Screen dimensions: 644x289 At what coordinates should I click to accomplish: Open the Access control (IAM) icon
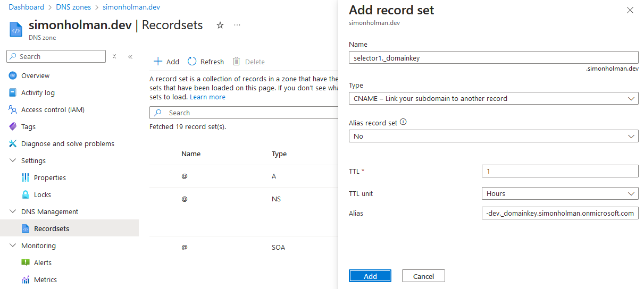13,109
